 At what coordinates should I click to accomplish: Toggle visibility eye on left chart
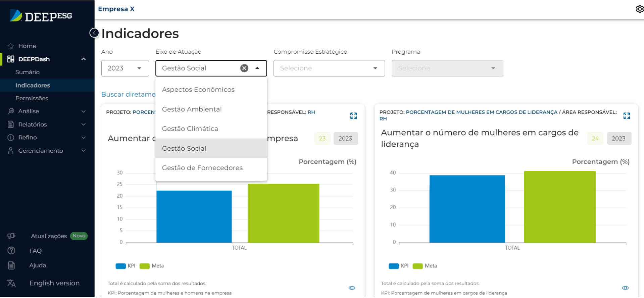[x=352, y=288]
